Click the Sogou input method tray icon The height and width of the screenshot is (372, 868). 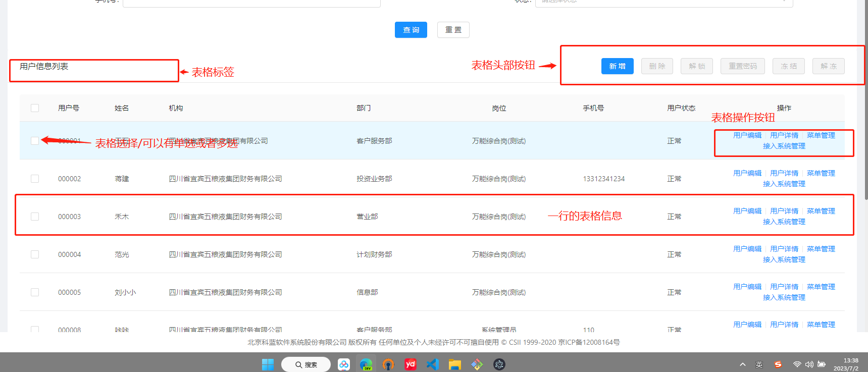[x=778, y=364]
